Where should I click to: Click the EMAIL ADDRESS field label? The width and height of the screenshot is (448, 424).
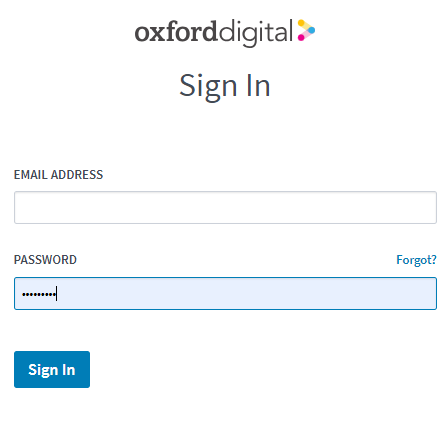tap(58, 175)
